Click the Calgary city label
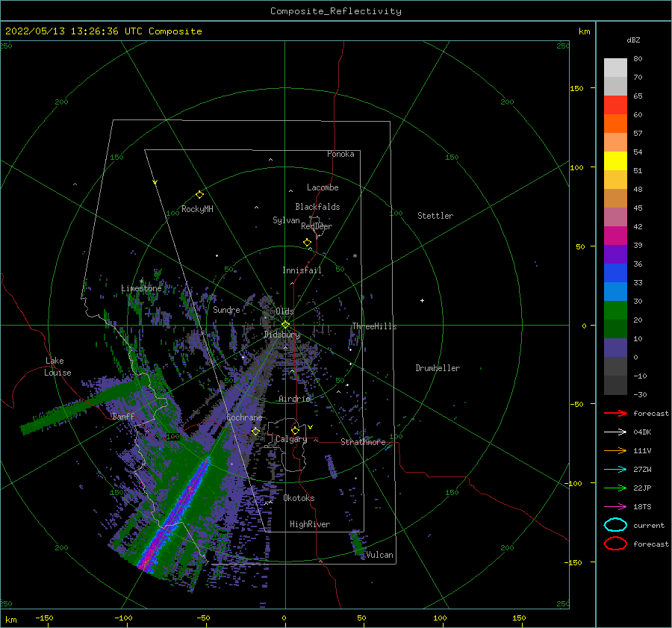 click(291, 439)
